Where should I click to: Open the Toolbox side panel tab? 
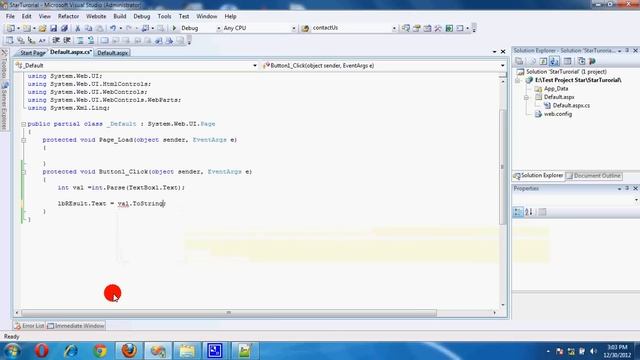coord(4,64)
